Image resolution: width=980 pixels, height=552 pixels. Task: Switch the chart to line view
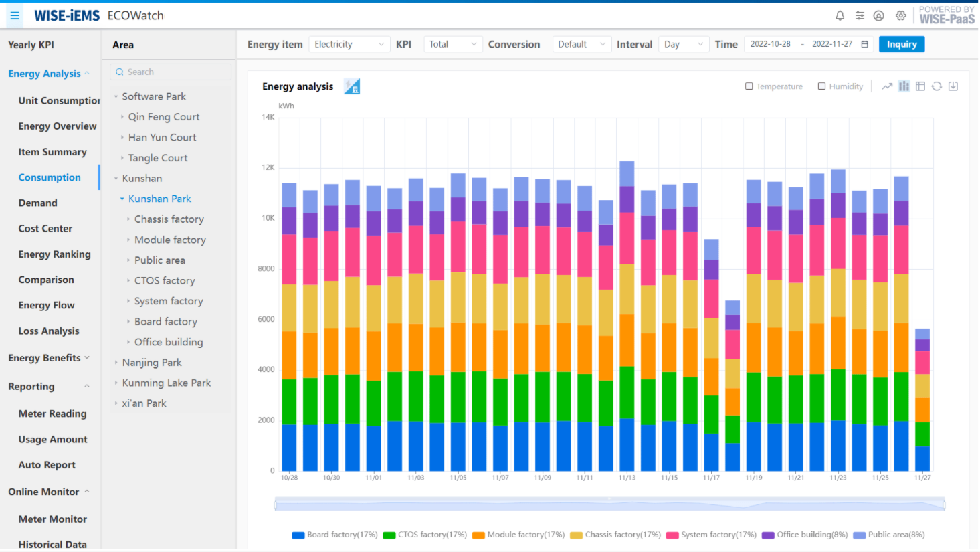point(887,86)
